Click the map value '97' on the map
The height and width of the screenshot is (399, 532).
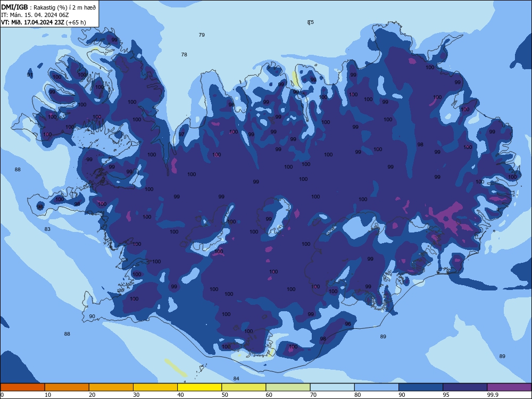(x=181, y=134)
